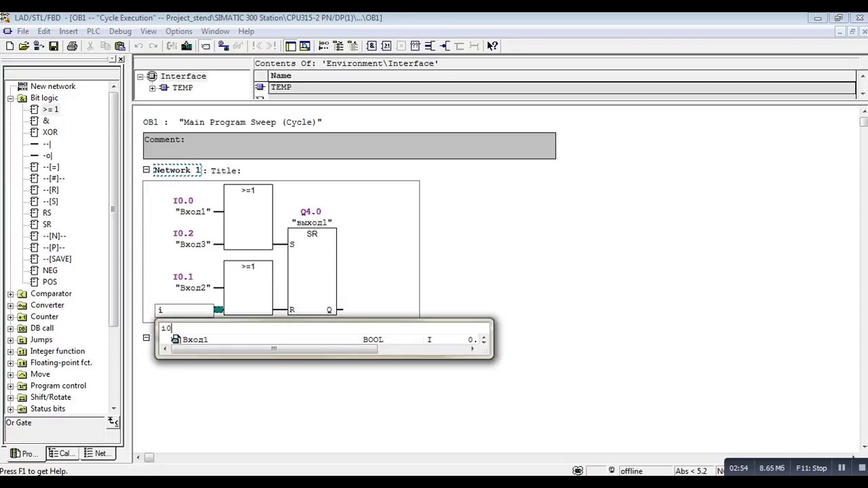Collapse Network 1 with minus box
The width and height of the screenshot is (868, 488).
[x=146, y=170]
